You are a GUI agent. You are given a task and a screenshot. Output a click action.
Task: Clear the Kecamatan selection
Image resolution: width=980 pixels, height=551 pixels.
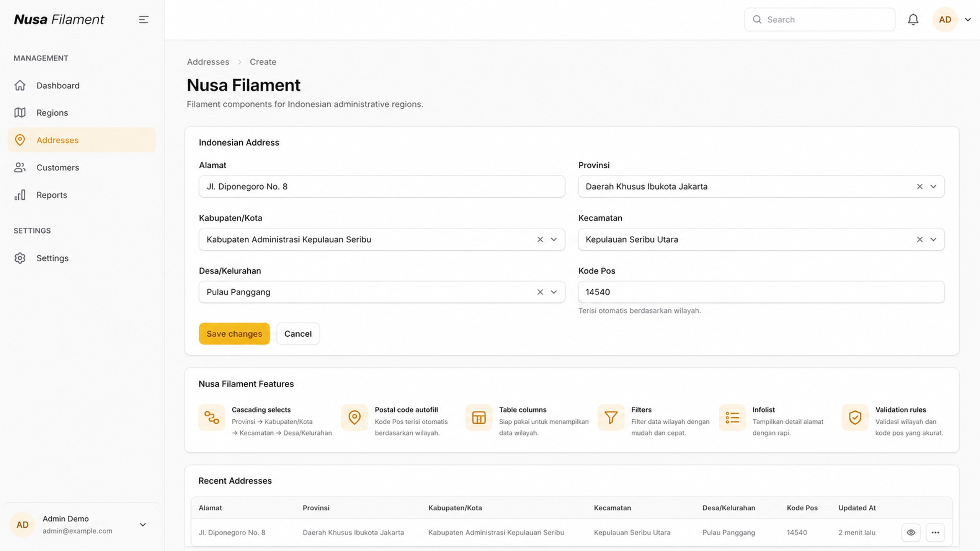[920, 239]
